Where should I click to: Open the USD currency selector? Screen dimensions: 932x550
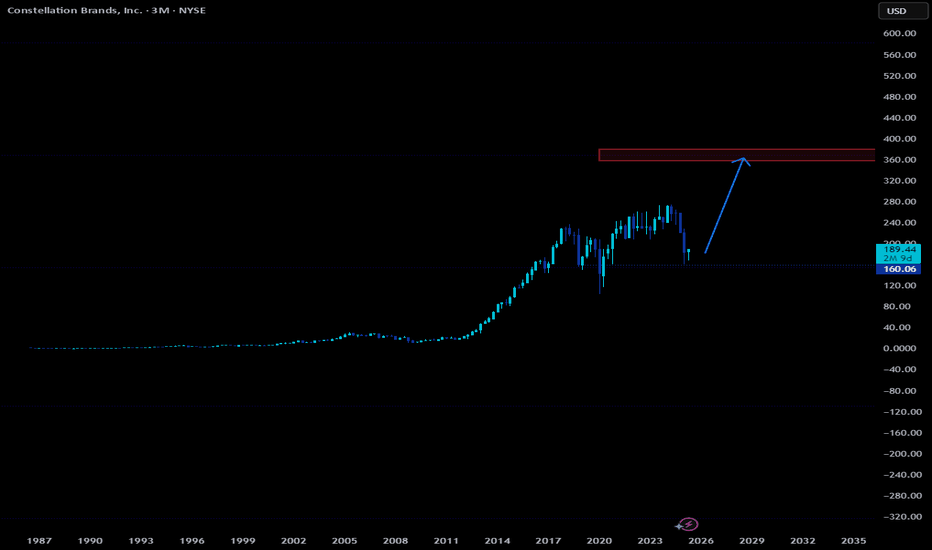pos(902,11)
